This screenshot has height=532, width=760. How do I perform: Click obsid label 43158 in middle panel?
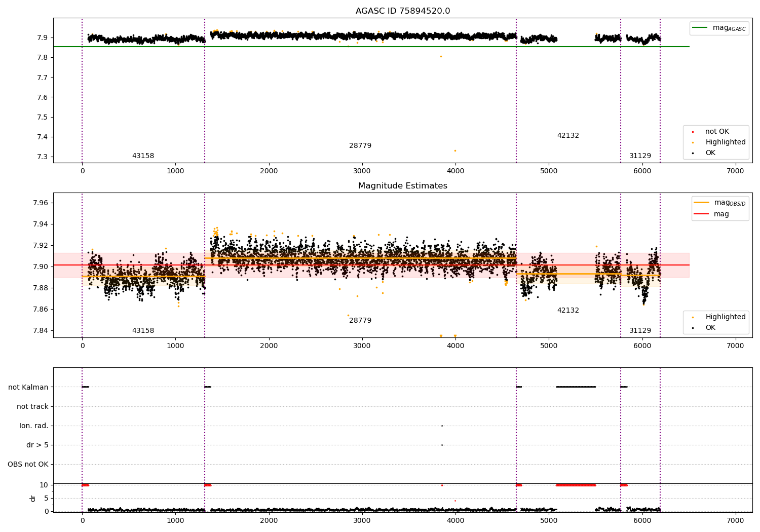(x=143, y=331)
